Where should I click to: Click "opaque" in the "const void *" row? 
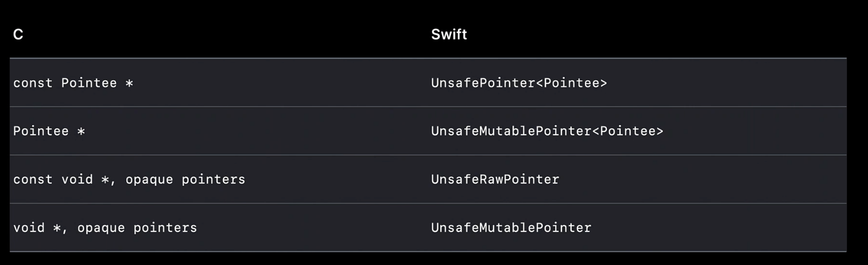(149, 180)
